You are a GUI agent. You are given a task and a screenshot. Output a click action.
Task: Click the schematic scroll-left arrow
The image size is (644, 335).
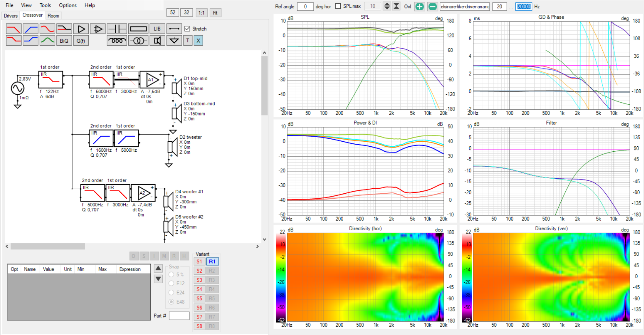tap(7, 246)
